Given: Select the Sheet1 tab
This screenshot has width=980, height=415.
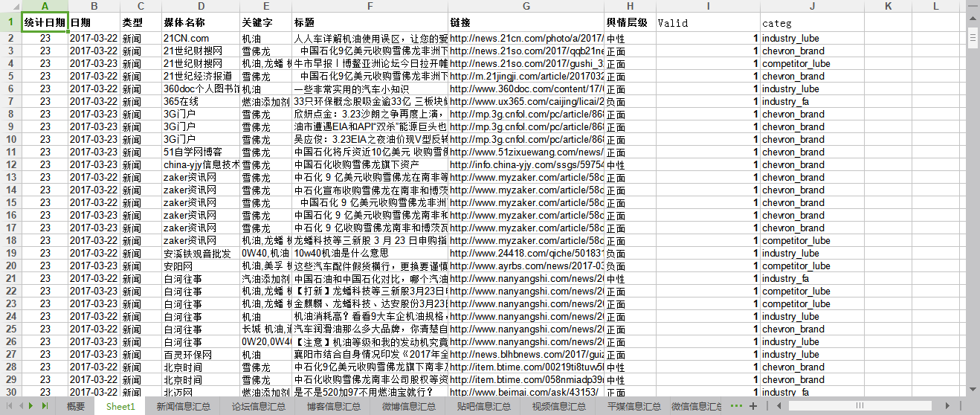Looking at the screenshot, I should 120,406.
